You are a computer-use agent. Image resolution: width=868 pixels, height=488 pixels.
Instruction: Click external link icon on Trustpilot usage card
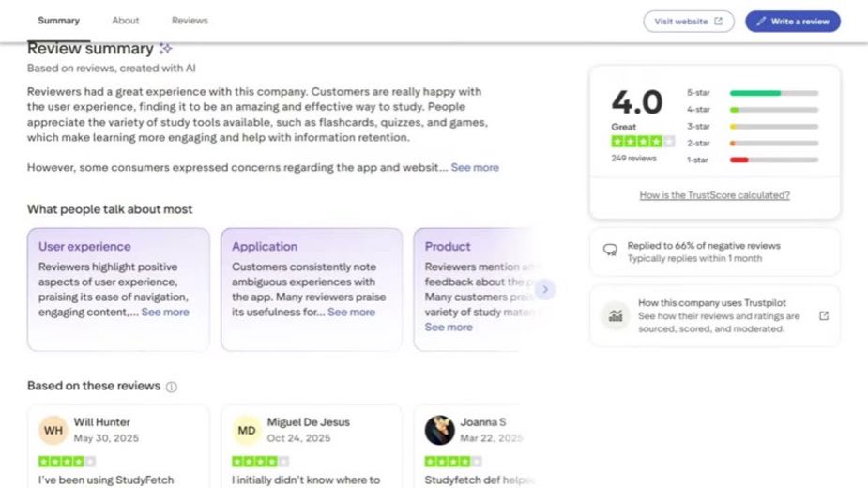[824, 315]
